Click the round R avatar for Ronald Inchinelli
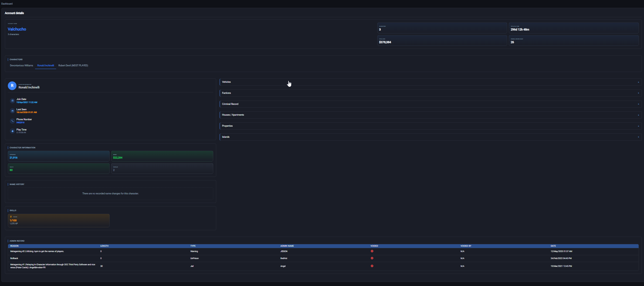644x286 pixels. [12, 86]
